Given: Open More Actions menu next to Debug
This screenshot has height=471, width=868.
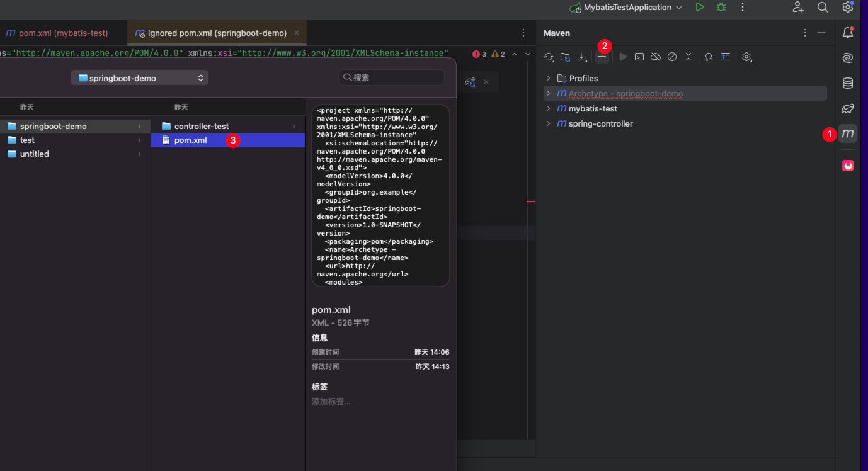Looking at the screenshot, I should [x=743, y=7].
